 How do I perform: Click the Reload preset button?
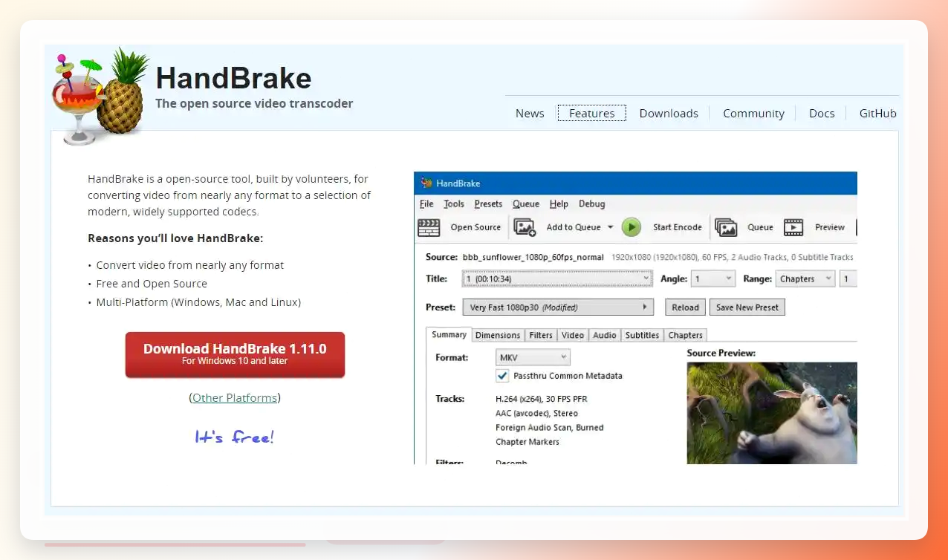(x=685, y=307)
